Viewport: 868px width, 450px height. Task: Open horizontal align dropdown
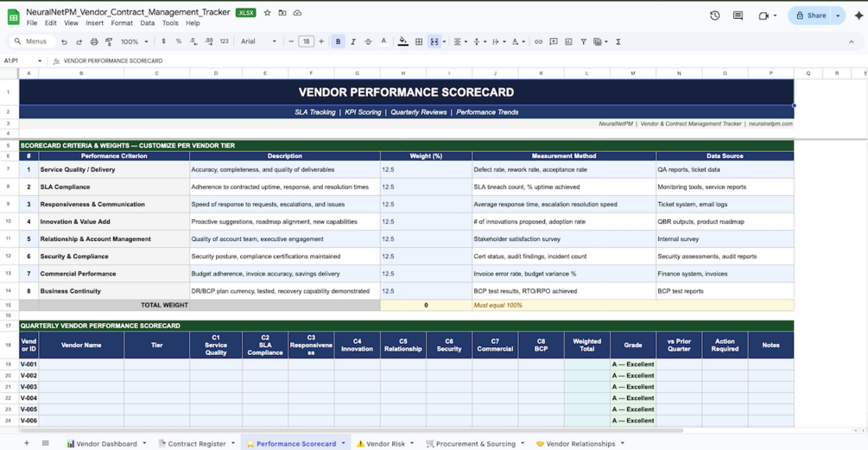(x=459, y=41)
